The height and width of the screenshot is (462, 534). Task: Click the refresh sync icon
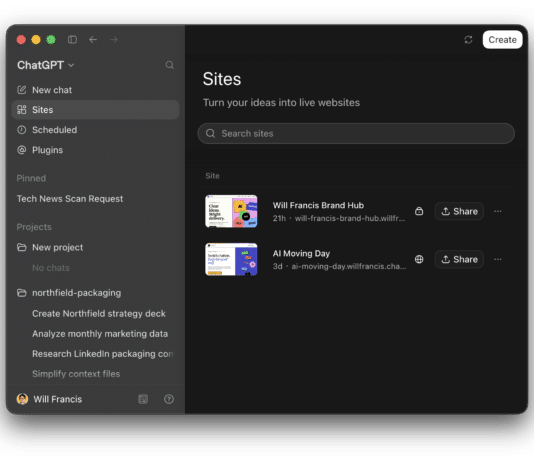[x=468, y=40]
